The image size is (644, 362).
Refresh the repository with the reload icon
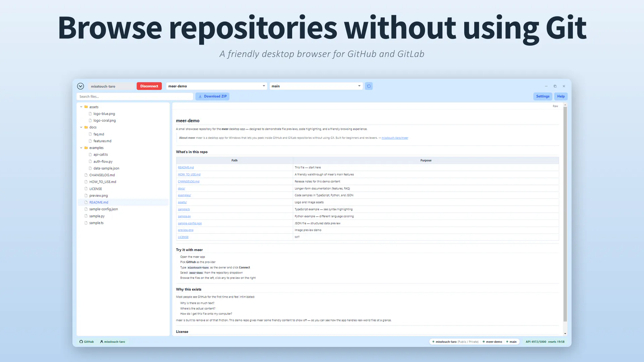369,86
